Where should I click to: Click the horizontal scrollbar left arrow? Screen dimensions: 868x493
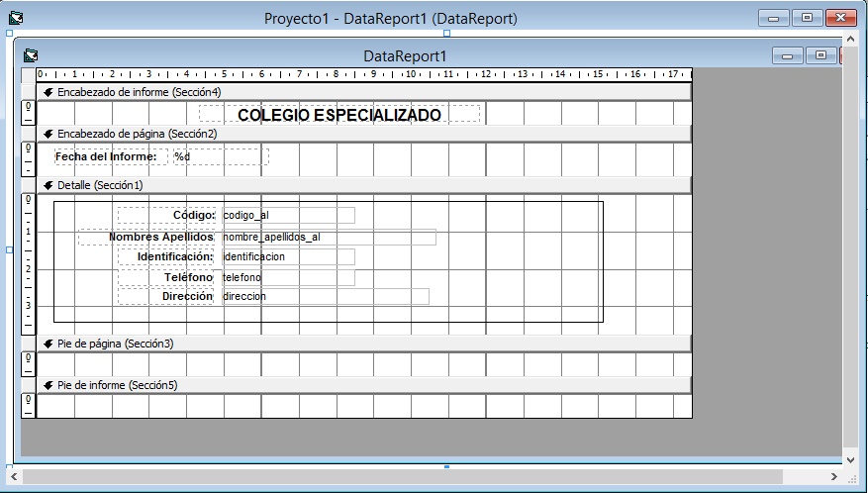(x=14, y=477)
